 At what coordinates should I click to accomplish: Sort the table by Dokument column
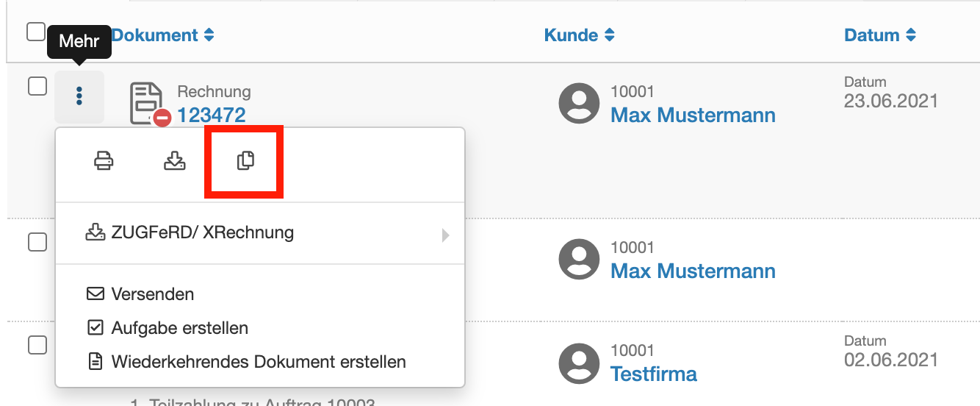162,35
